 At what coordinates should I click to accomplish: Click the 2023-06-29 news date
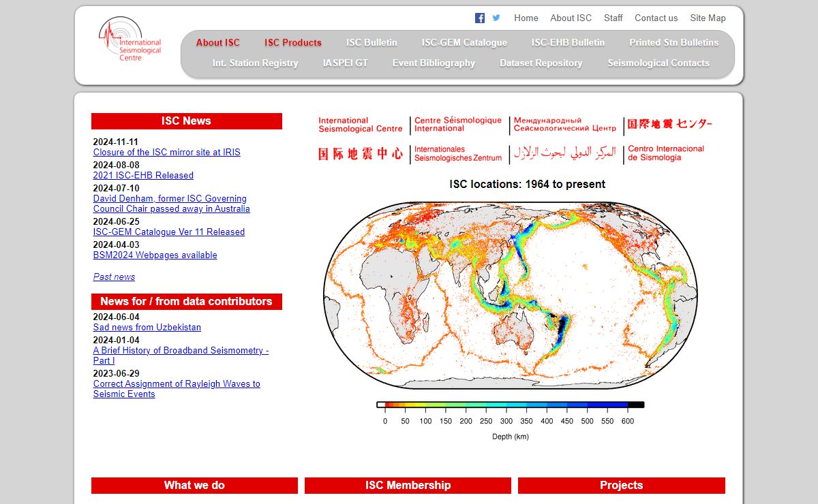point(116,373)
